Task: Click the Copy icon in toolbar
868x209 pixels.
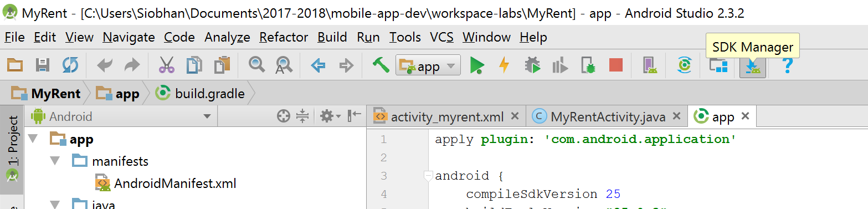Action: 194,65
